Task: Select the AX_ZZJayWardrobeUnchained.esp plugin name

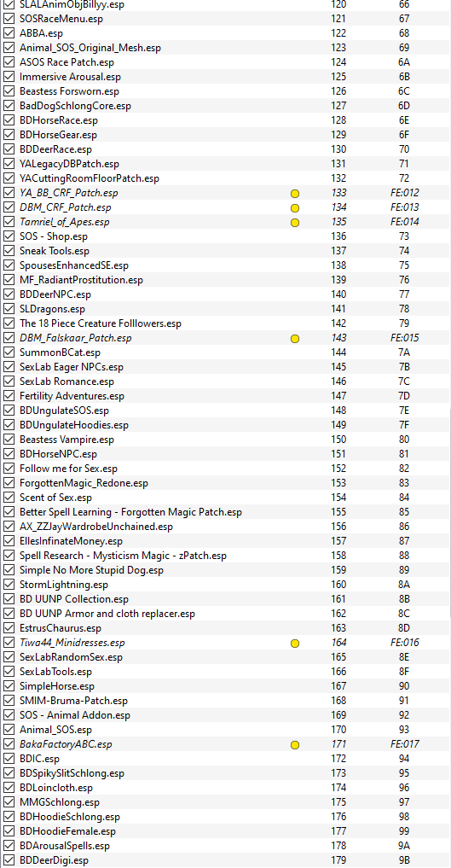Action: [x=96, y=527]
